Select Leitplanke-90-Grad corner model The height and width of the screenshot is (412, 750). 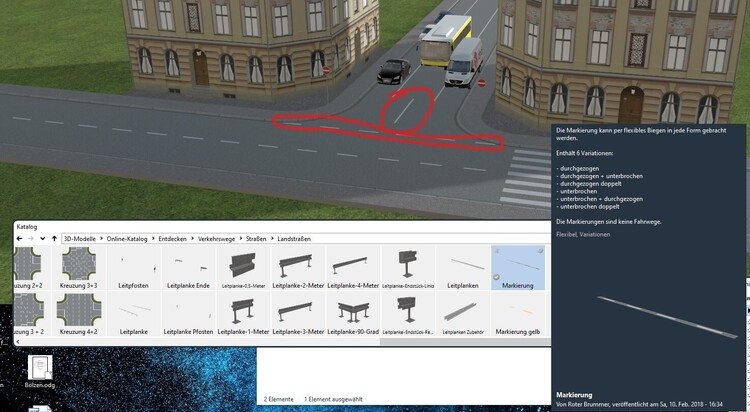pos(353,313)
